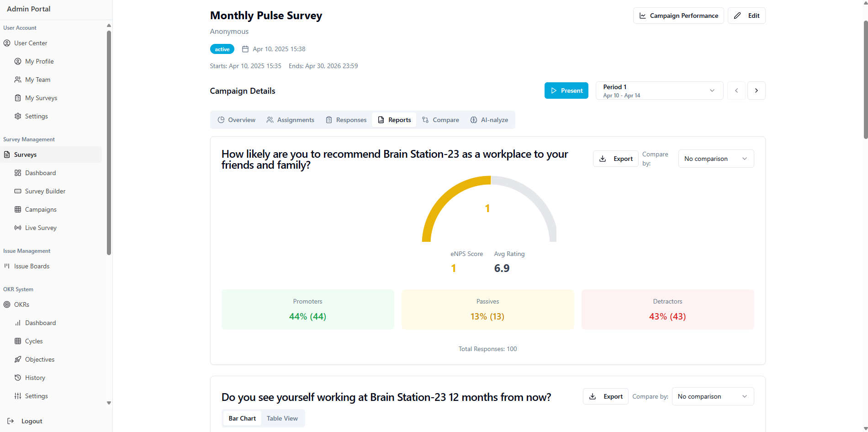Click the Dashboard grid icon under Surveys
868x432 pixels.
(18, 173)
